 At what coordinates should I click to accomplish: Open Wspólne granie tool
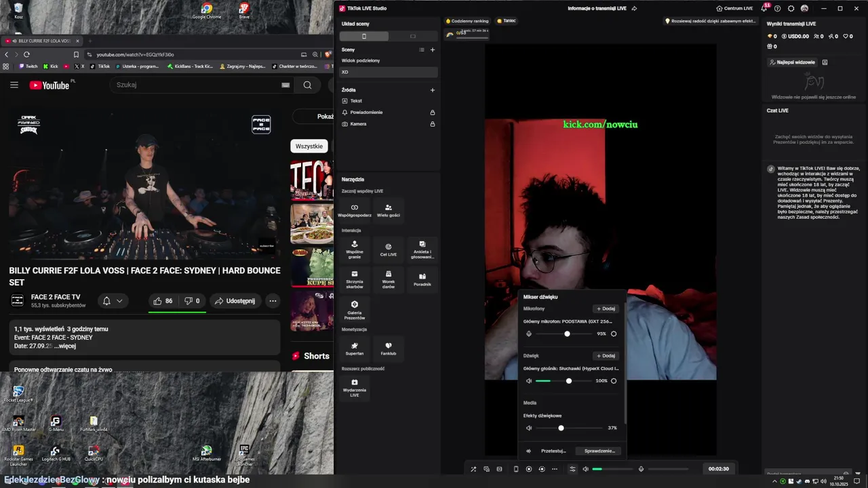355,250
